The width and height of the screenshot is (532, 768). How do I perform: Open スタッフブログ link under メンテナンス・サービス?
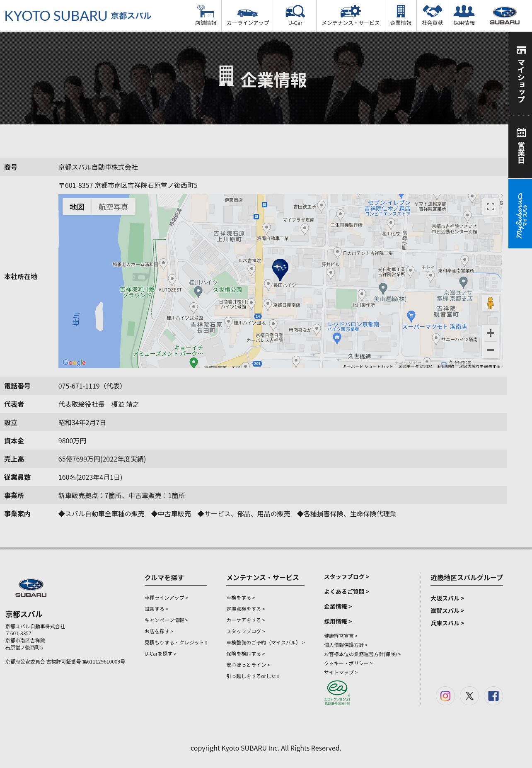[246, 631]
